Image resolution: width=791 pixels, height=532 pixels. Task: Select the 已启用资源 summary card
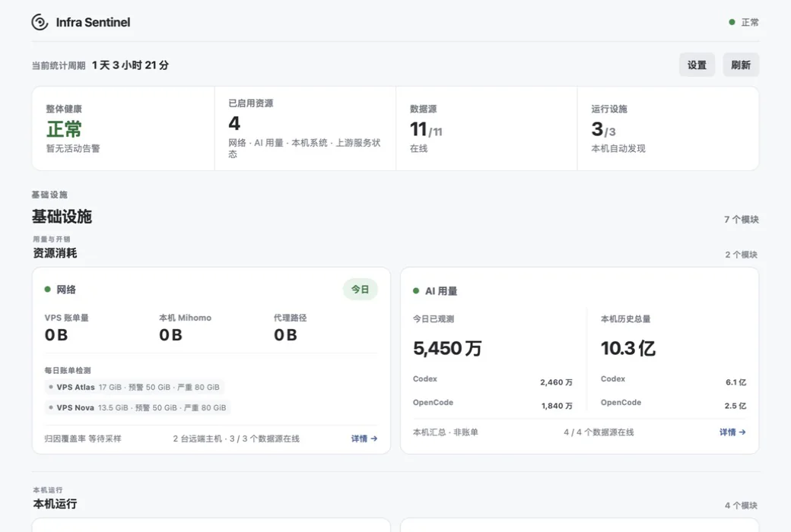pyautogui.click(x=305, y=128)
